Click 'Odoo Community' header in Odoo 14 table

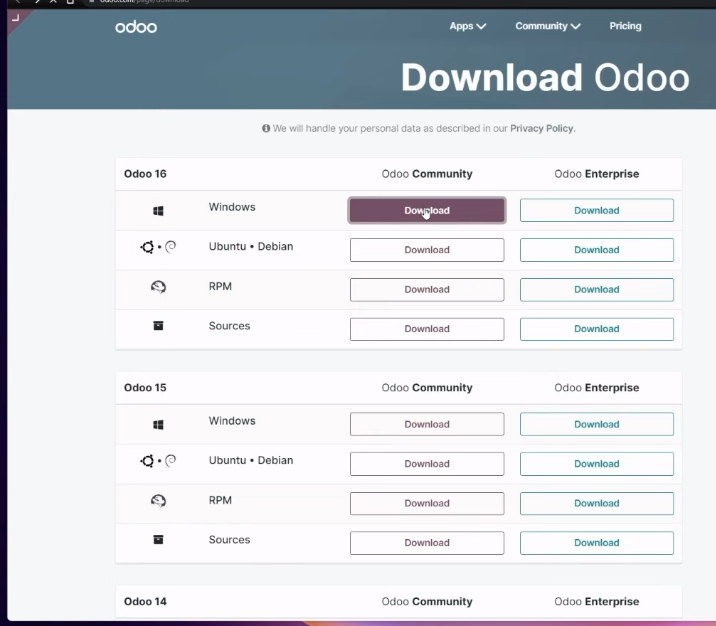[x=427, y=601]
